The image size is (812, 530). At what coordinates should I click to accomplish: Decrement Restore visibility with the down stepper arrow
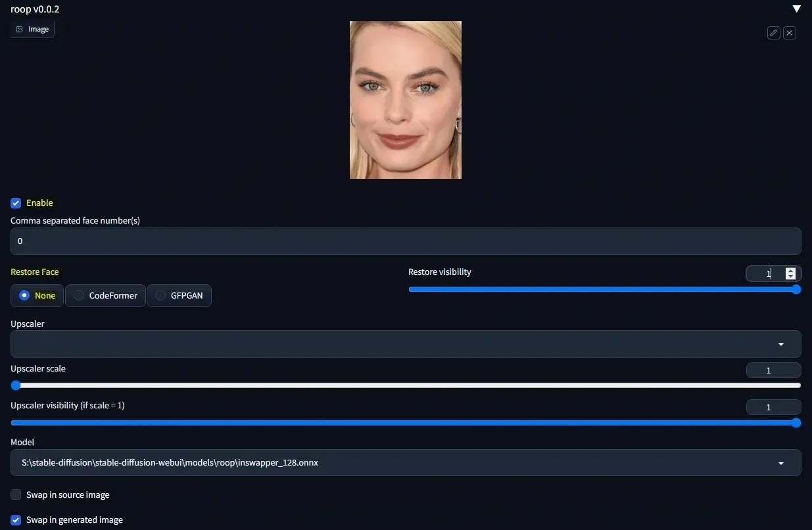point(790,277)
